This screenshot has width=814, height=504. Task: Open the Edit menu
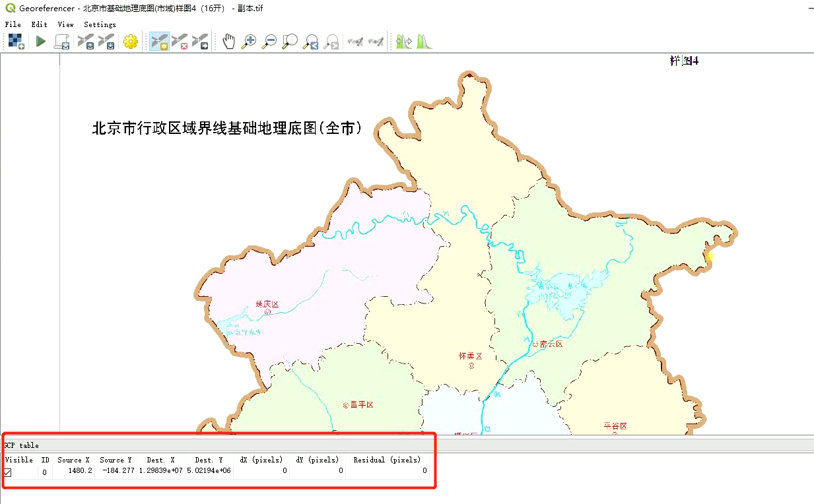click(x=40, y=24)
